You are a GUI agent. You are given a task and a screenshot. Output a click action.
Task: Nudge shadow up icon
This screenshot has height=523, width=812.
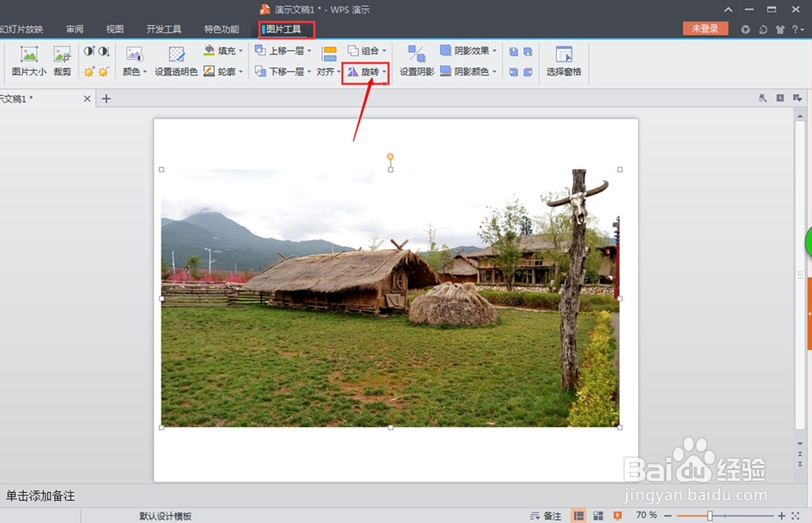coord(513,52)
